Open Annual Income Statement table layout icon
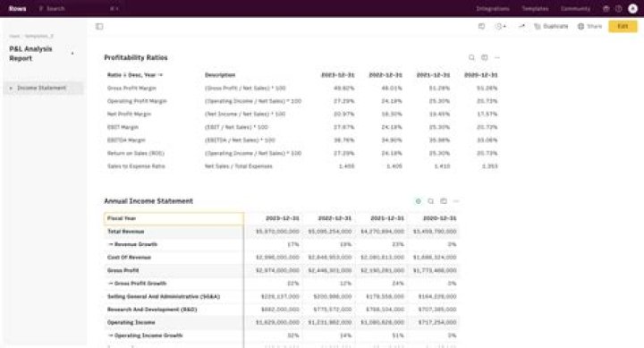The height and width of the screenshot is (348, 644). click(x=443, y=201)
